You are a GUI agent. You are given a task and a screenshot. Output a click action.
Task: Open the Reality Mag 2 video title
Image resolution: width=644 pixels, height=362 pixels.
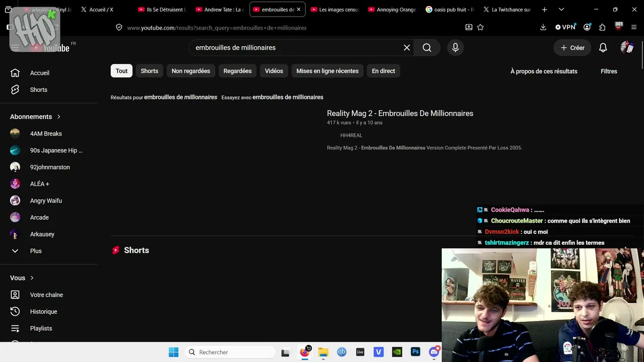pos(400,113)
